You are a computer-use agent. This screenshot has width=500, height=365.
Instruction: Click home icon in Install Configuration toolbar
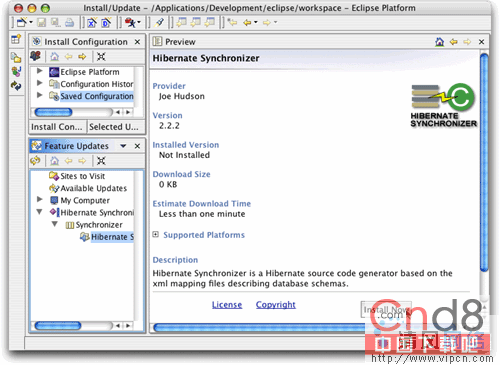point(54,56)
